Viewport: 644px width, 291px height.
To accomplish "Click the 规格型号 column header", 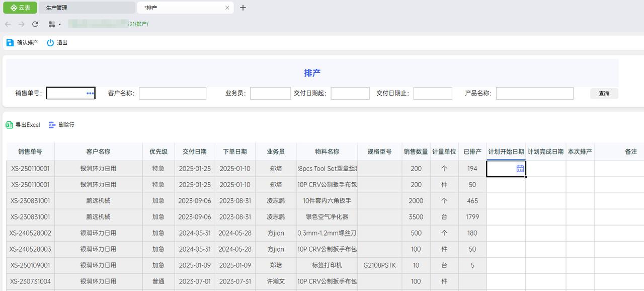I will (379, 152).
